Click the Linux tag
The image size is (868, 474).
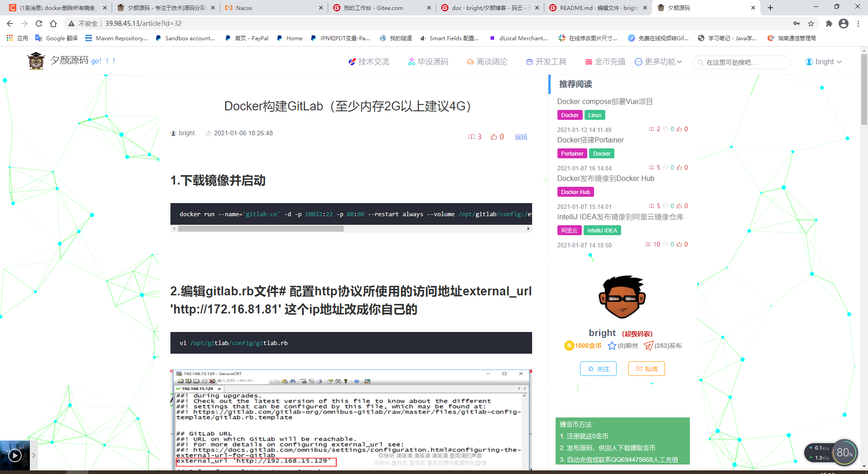(594, 115)
